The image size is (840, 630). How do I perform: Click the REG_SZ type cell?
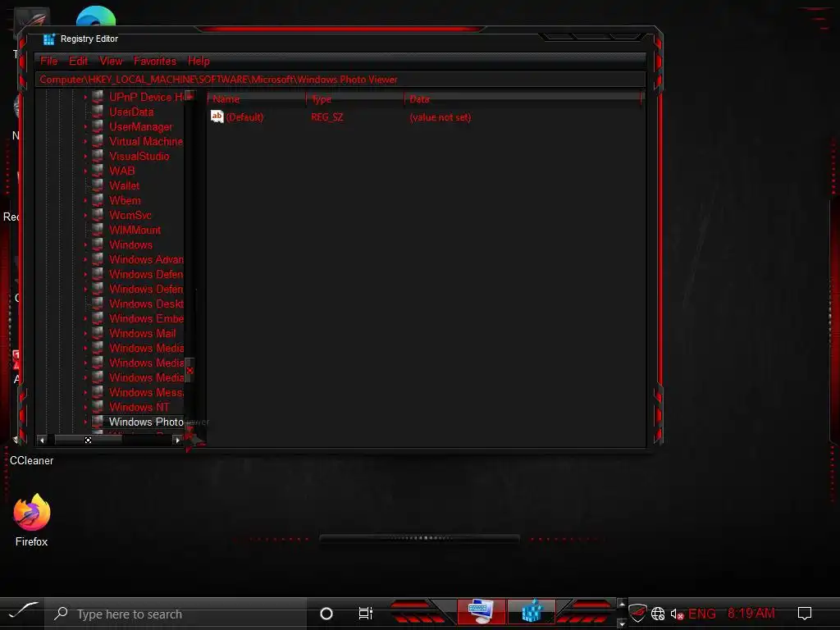tap(326, 116)
